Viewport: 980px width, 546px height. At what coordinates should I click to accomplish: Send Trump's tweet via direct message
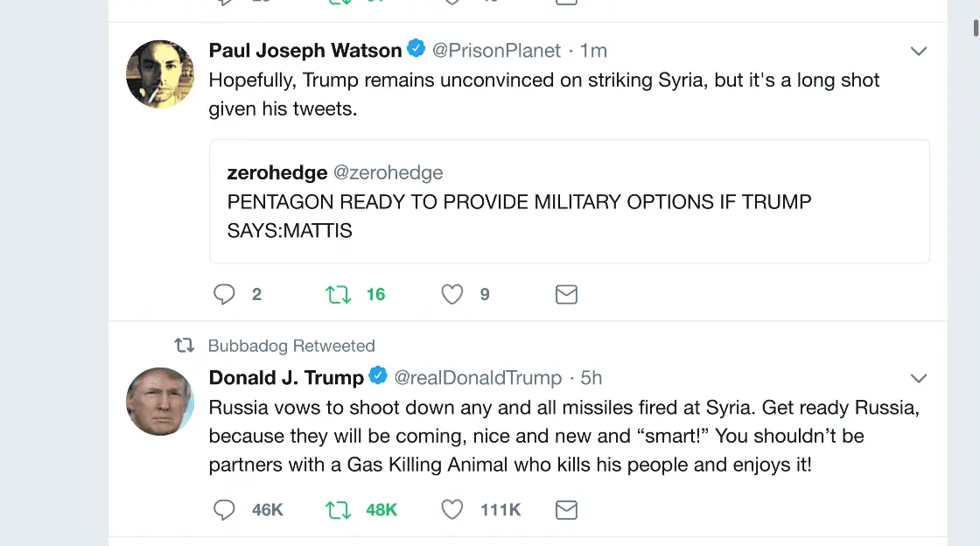tap(566, 510)
